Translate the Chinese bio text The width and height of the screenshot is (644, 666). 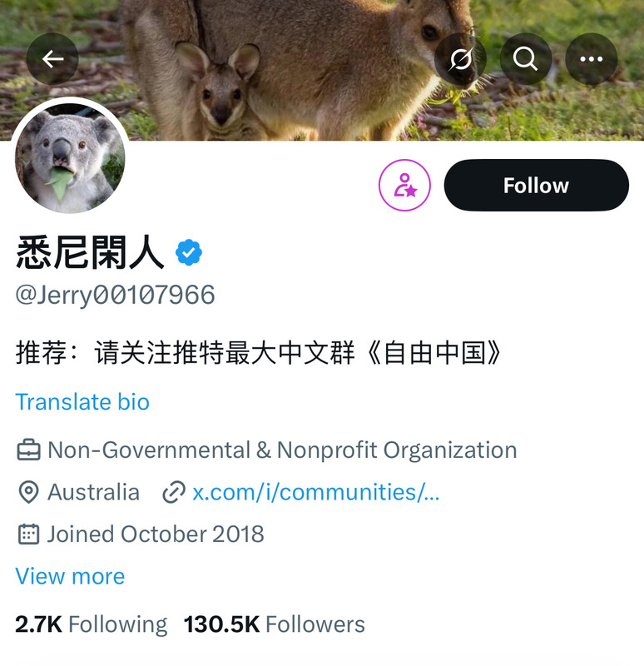click(x=82, y=402)
